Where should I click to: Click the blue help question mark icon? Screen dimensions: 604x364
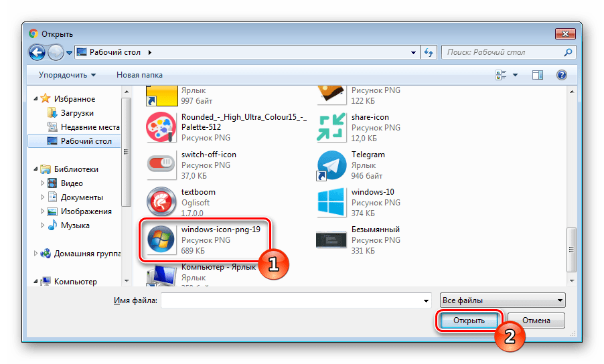pyautogui.click(x=562, y=75)
